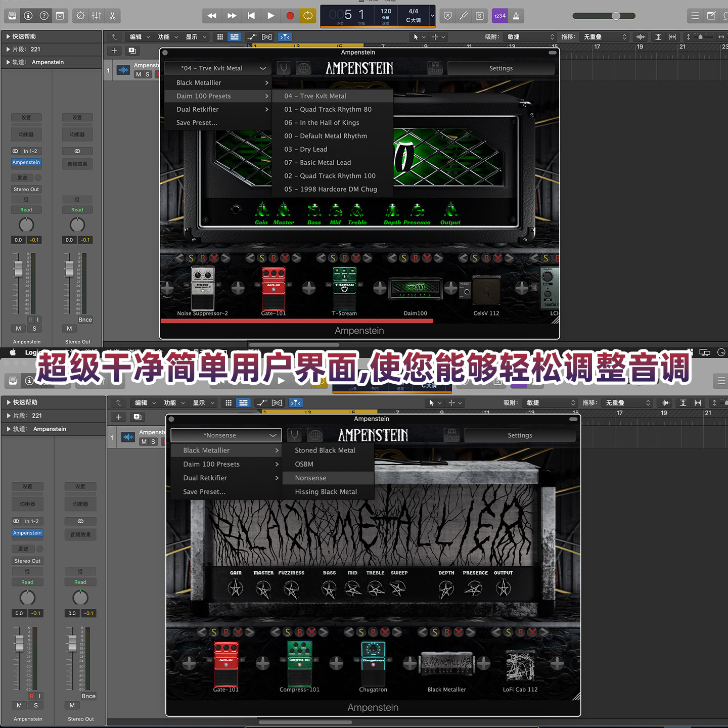Toggle record enable R on the upper Ampenstein strip

[x=30, y=320]
